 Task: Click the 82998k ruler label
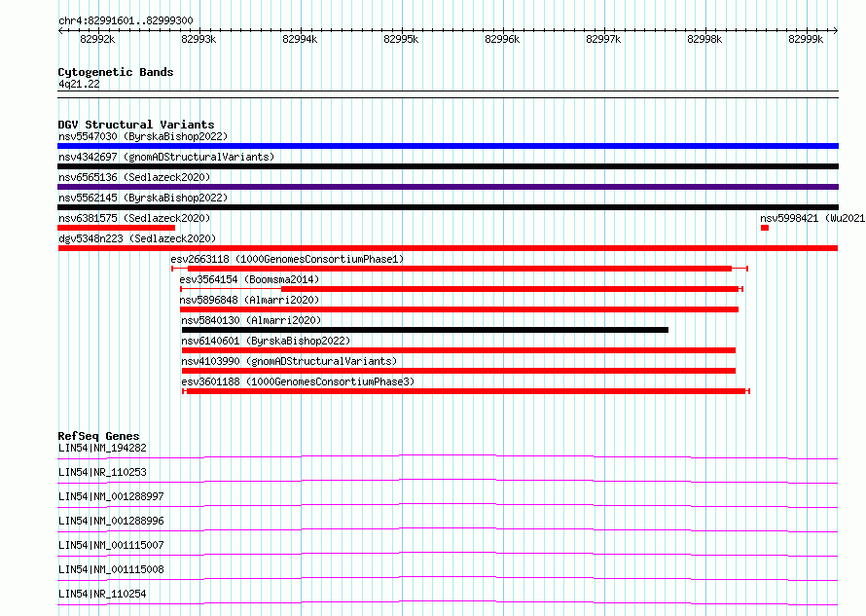pyautogui.click(x=704, y=39)
